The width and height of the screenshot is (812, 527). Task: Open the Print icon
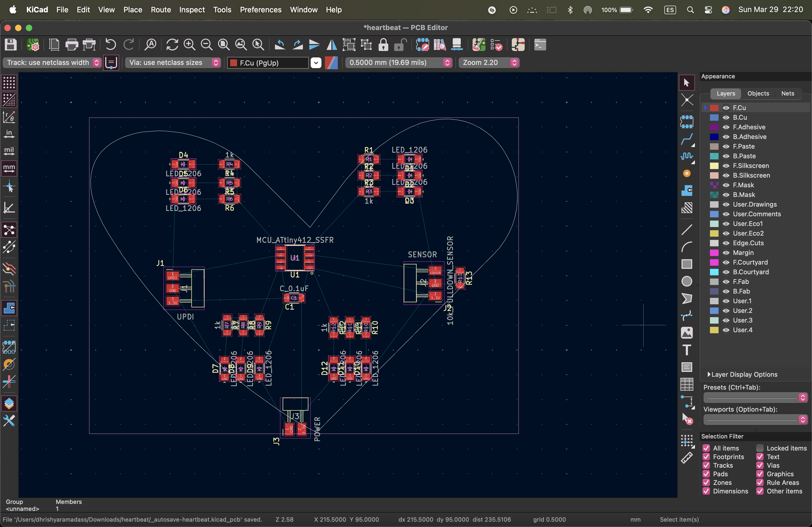(72, 45)
